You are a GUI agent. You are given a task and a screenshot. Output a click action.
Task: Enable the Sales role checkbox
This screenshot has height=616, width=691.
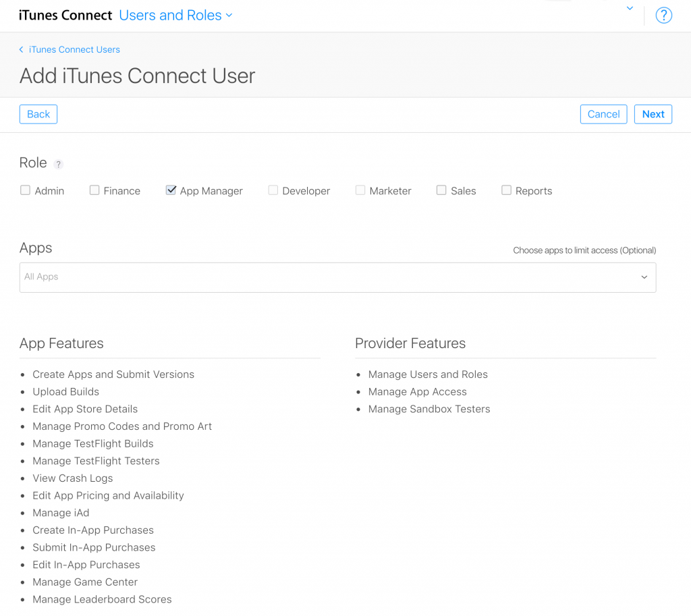(441, 190)
